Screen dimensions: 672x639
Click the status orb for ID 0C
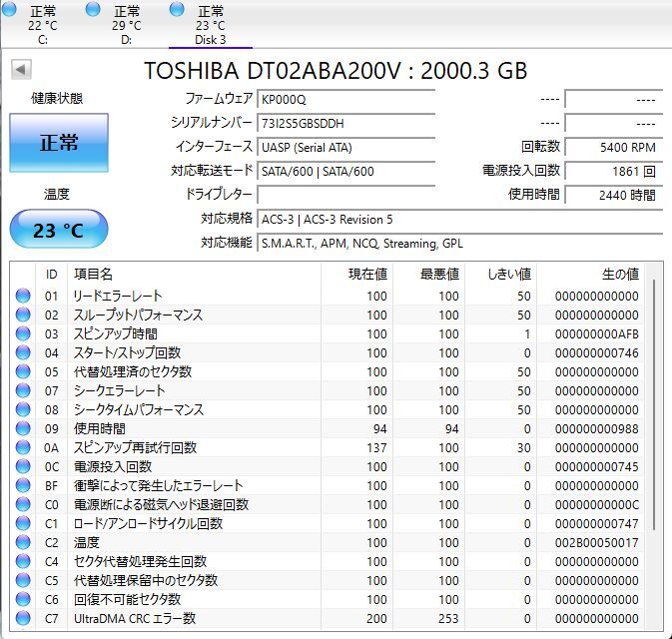coord(23,466)
